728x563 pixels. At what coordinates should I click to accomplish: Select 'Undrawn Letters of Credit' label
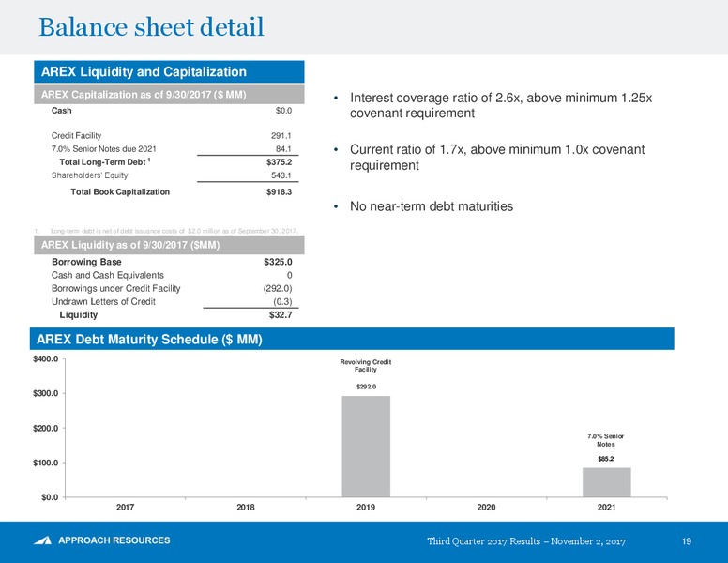[x=103, y=301]
